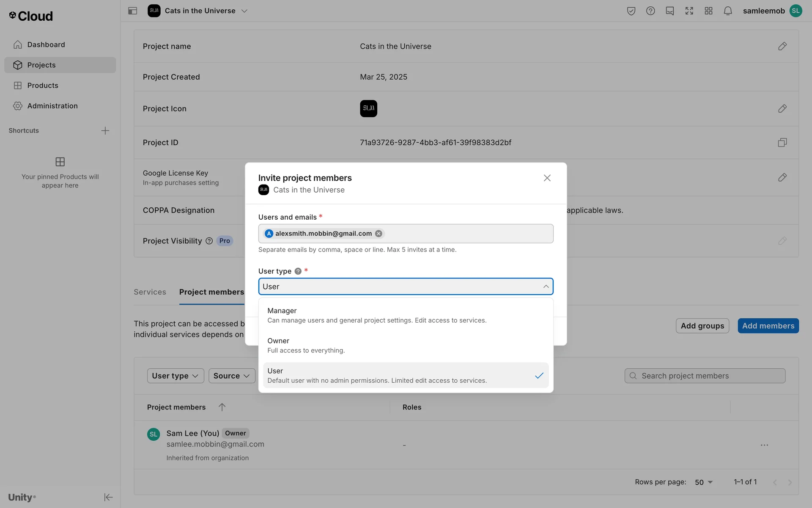Remove alexsmith.mobbin@gmail.com email chip
Viewport: 812px width, 508px height.
click(379, 234)
